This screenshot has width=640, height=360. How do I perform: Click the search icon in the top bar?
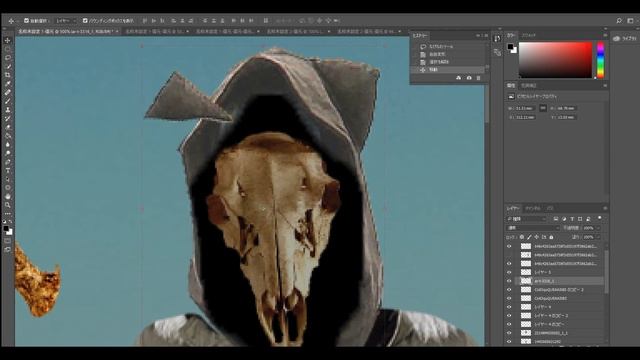coord(619,20)
